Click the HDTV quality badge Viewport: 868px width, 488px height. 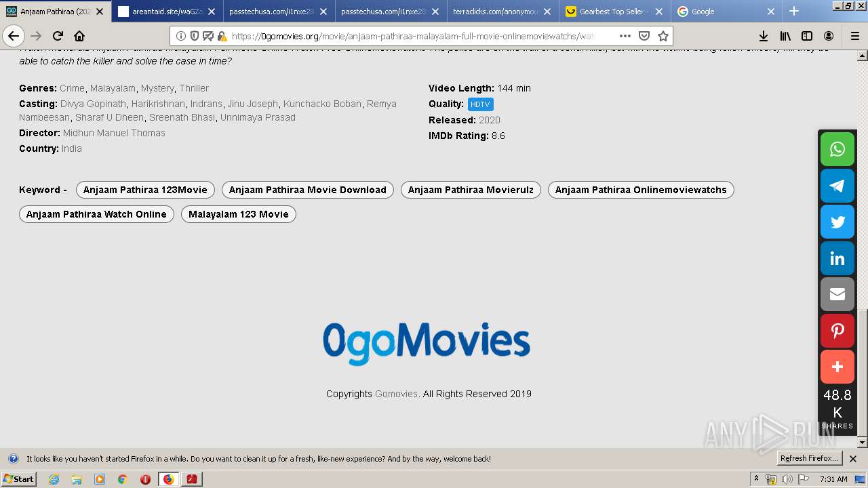tap(480, 104)
